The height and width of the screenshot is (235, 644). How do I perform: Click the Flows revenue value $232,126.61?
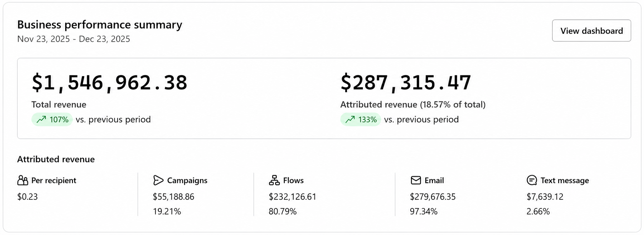point(292,197)
